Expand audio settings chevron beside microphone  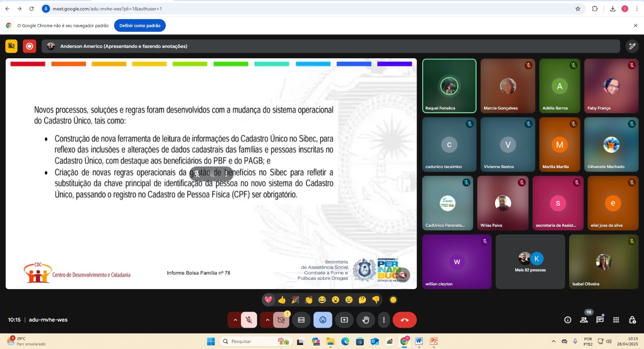coord(235,320)
